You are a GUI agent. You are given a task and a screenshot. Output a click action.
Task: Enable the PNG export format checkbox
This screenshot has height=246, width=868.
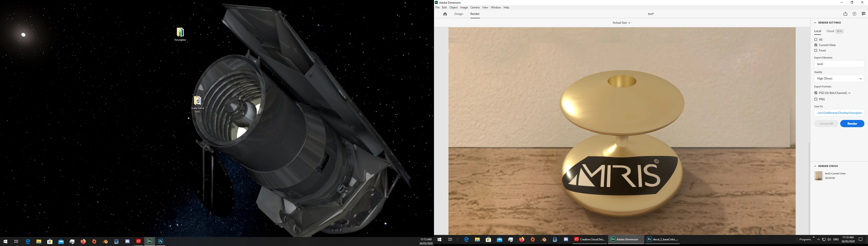point(816,99)
